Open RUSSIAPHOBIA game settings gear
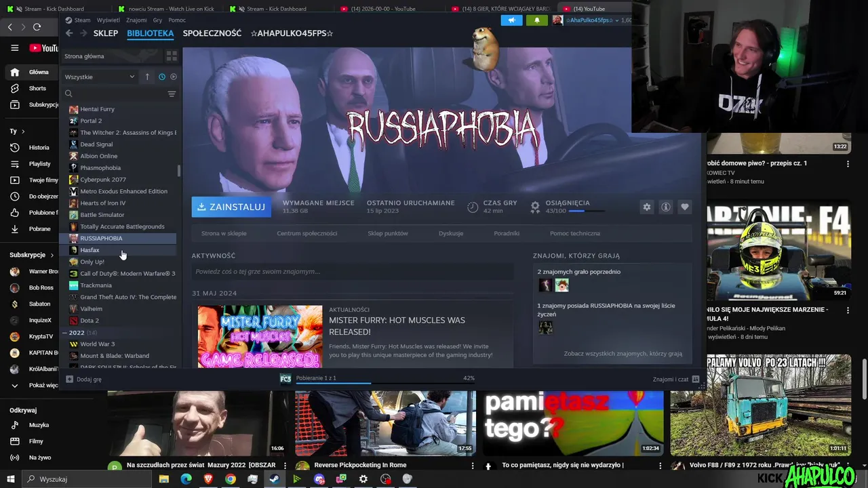Image resolution: width=868 pixels, height=488 pixels. coord(647,207)
